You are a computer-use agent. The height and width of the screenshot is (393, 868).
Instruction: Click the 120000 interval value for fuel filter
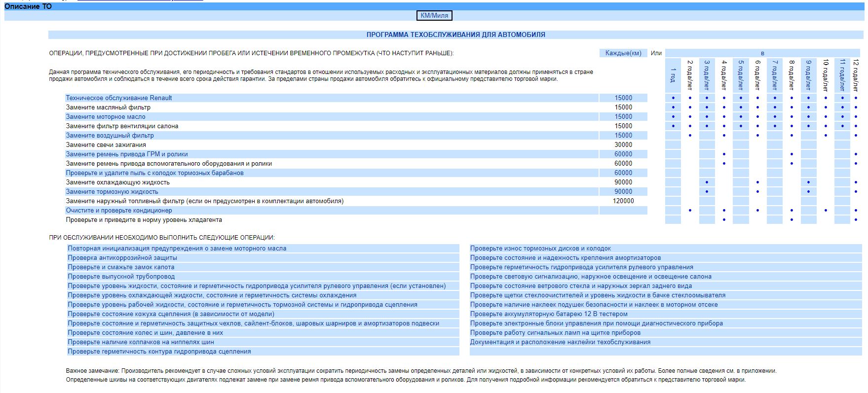[623, 201]
